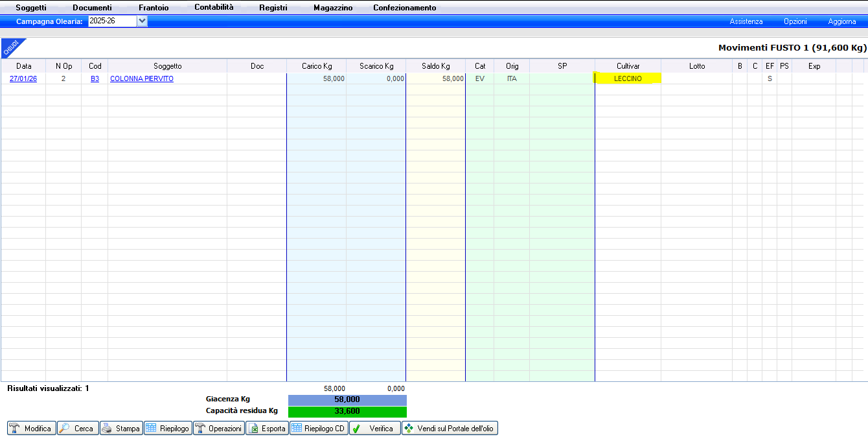Open the Riepilogo summary button

[168, 429]
